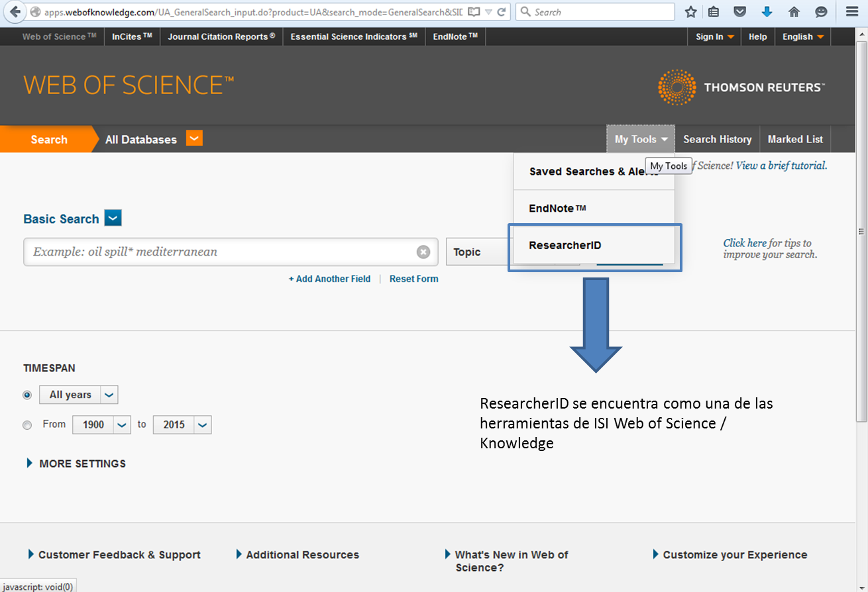Open the My Tools menu
The width and height of the screenshot is (868, 592).
point(641,139)
